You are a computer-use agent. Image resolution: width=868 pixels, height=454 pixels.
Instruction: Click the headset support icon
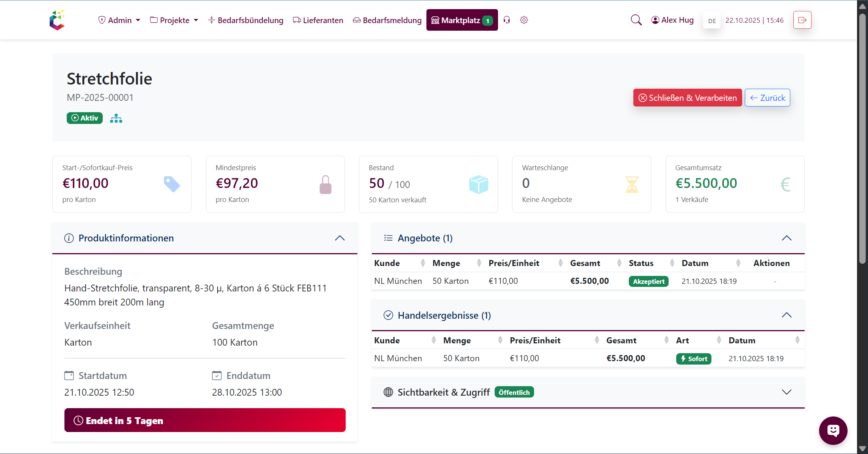coord(506,20)
